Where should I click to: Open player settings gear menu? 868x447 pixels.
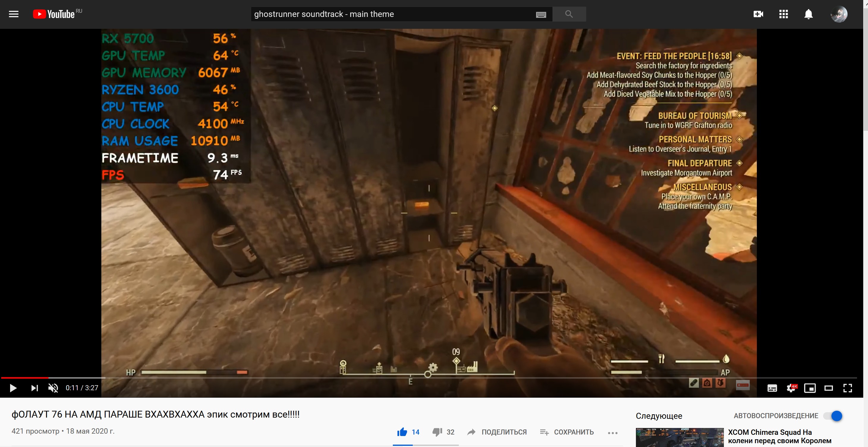pyautogui.click(x=791, y=388)
